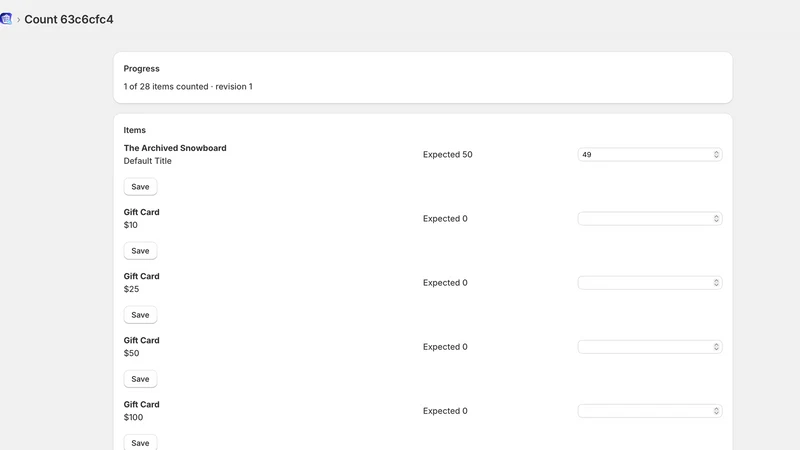Click the Gift Card $50 quantity stepper arrows

tap(716, 347)
